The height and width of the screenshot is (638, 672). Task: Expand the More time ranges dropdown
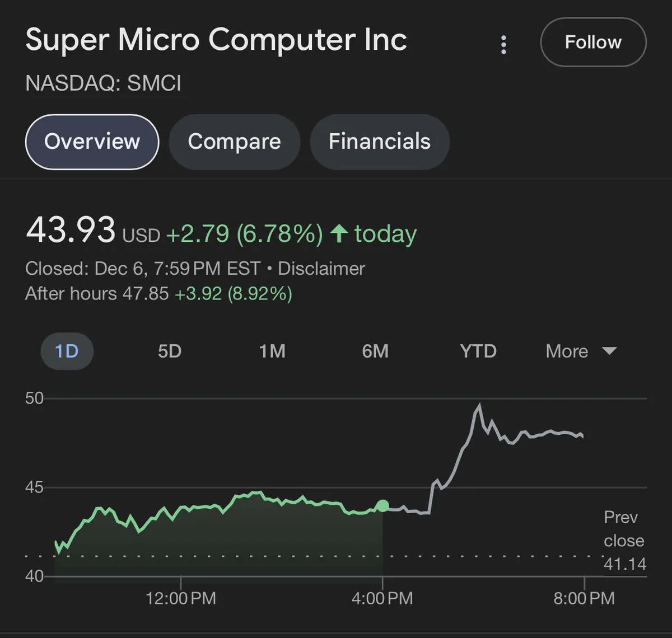pos(567,351)
